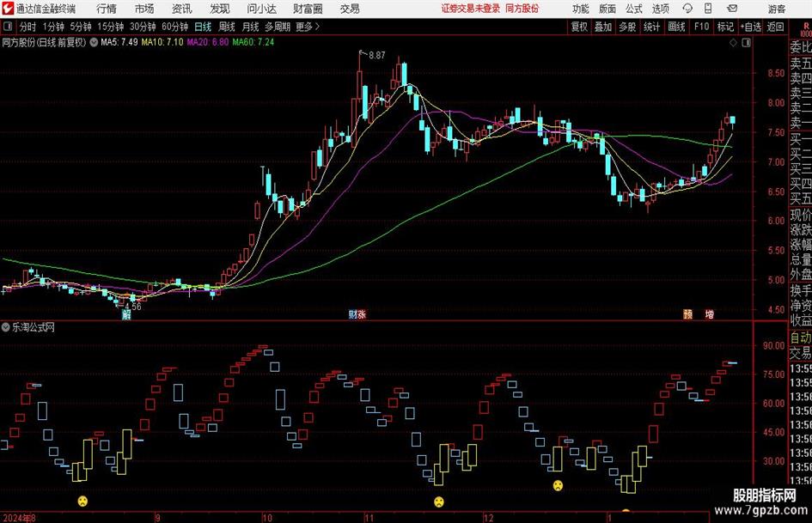Click the MA20: 6.80 label
The width and height of the screenshot is (812, 523).
[208, 42]
